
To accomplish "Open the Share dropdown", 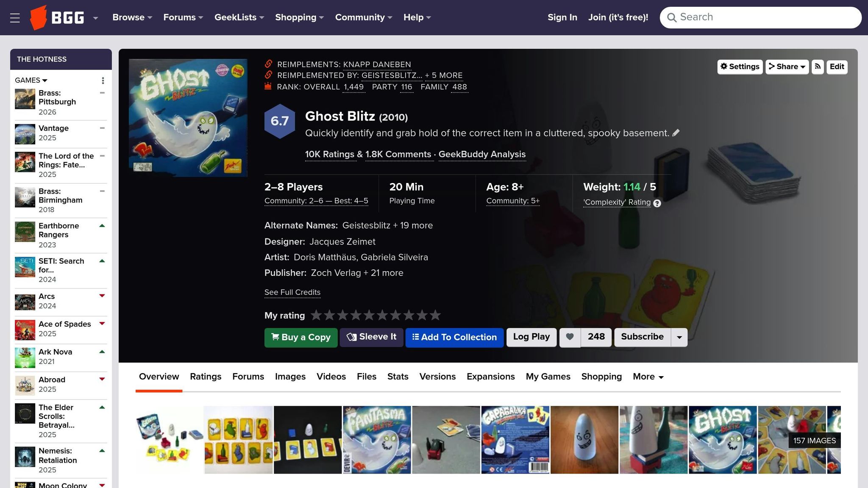I will [787, 67].
